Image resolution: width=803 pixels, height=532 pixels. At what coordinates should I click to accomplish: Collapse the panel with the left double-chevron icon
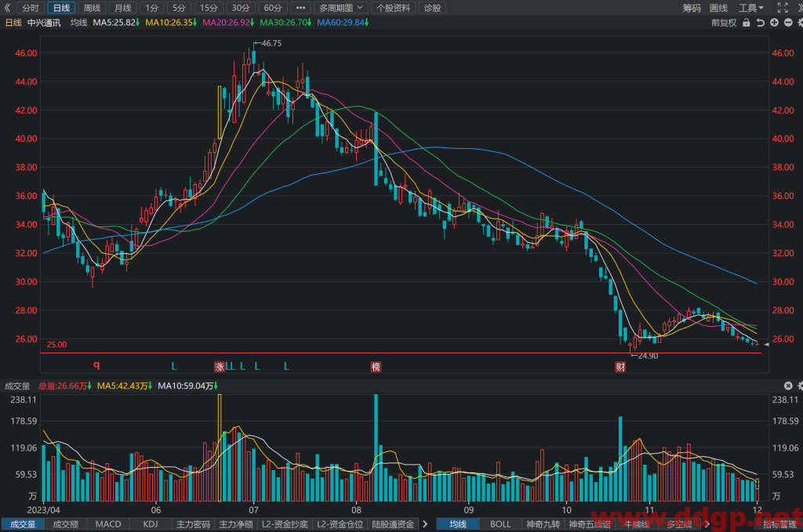[7, 8]
